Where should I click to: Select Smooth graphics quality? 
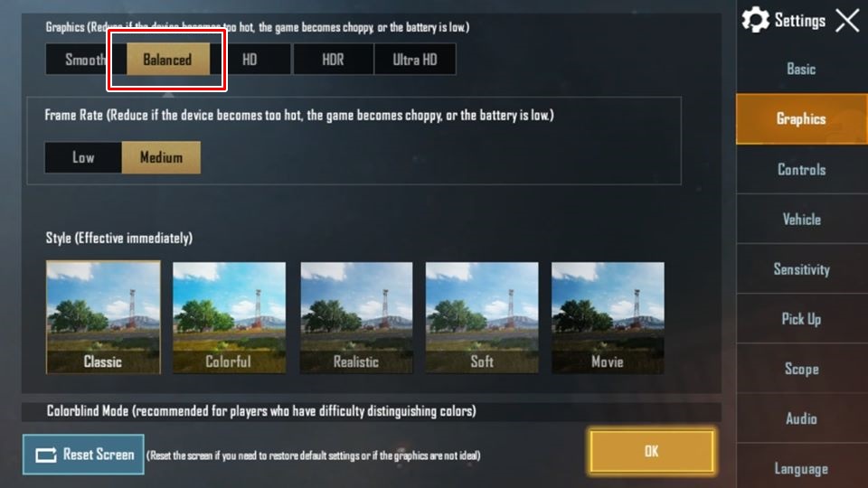click(86, 60)
